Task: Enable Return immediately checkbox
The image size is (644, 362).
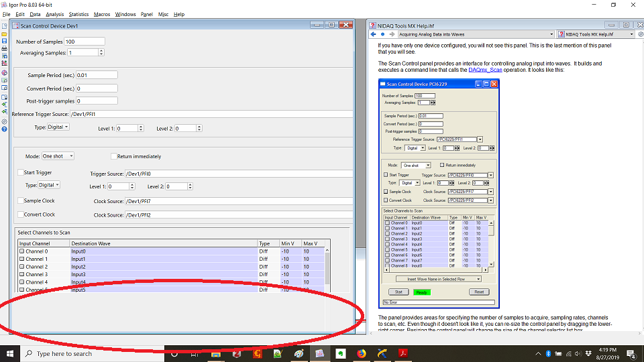Action: tap(114, 156)
